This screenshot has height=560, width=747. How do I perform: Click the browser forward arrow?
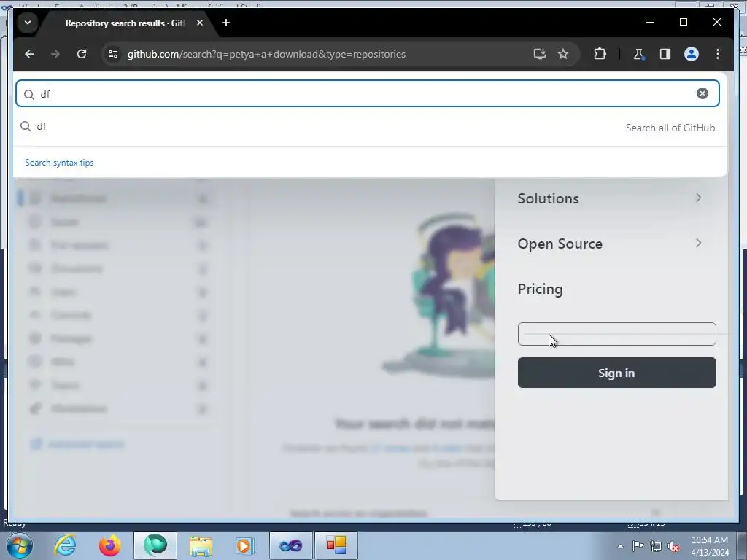click(x=55, y=54)
